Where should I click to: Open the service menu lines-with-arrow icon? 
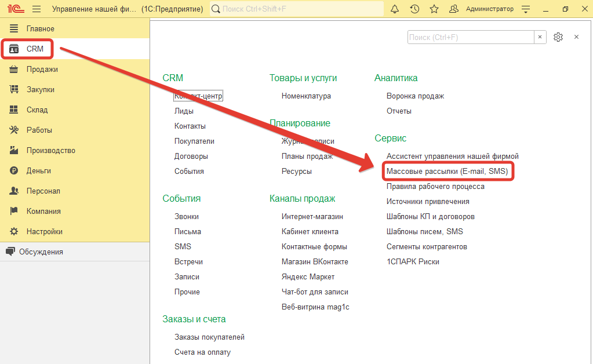(526, 9)
